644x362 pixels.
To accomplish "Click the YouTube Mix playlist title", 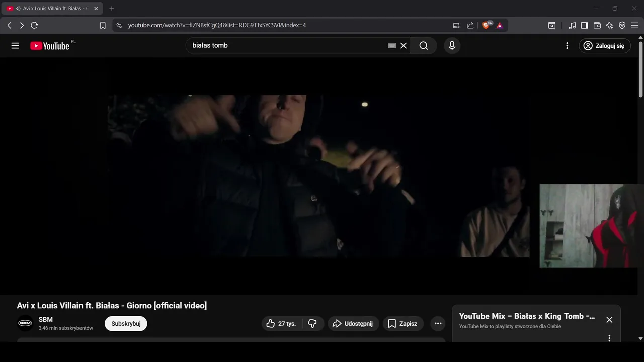I will [x=527, y=316].
